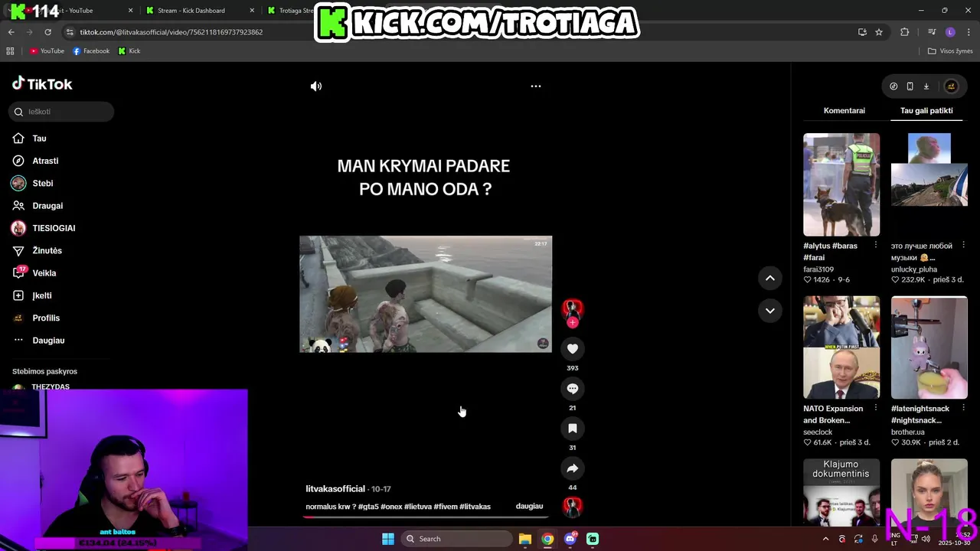This screenshot has height=551, width=980.
Task: Expand the caption with daugiau
Action: (529, 507)
